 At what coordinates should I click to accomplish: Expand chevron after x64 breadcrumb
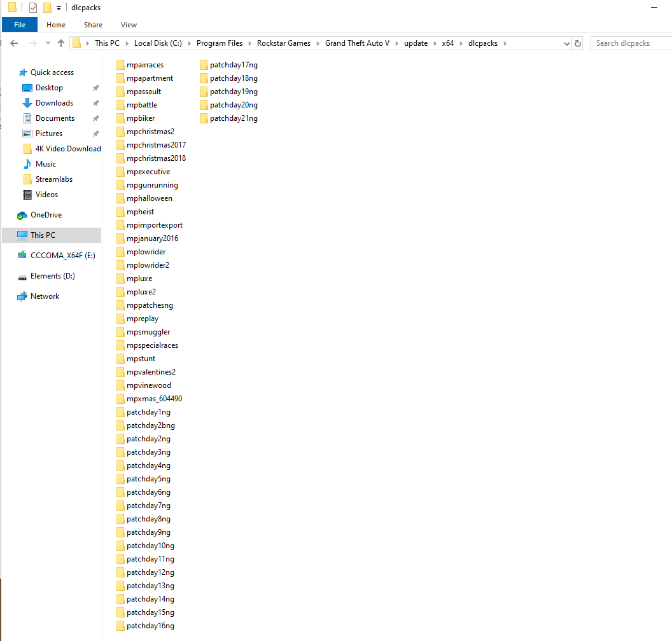click(461, 43)
